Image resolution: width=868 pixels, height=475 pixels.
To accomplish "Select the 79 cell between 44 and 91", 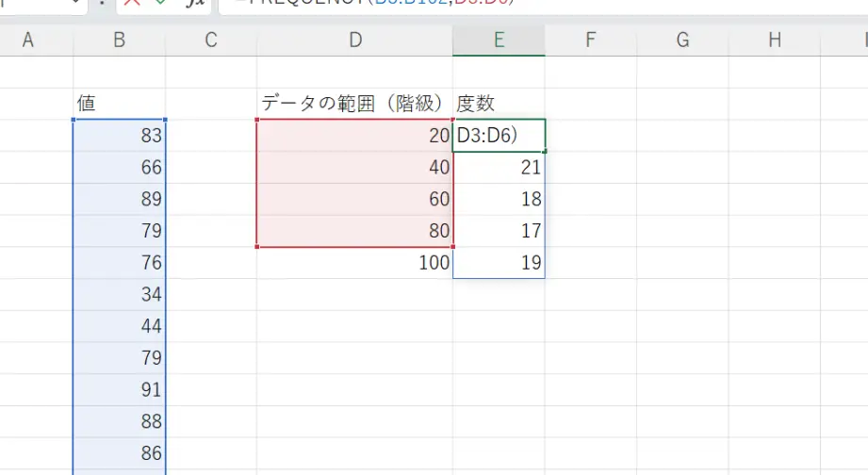I will (119, 357).
